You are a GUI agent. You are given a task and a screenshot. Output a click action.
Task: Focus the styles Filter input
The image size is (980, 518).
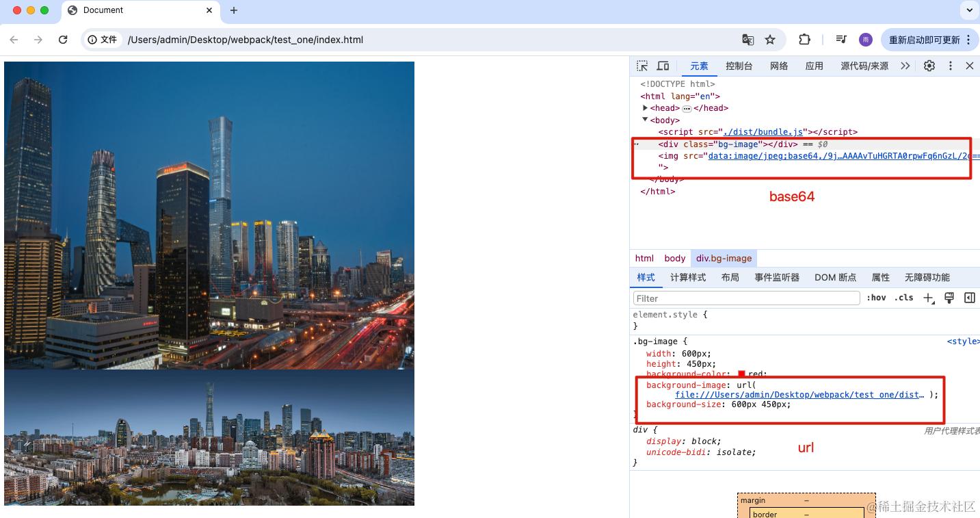click(x=746, y=298)
